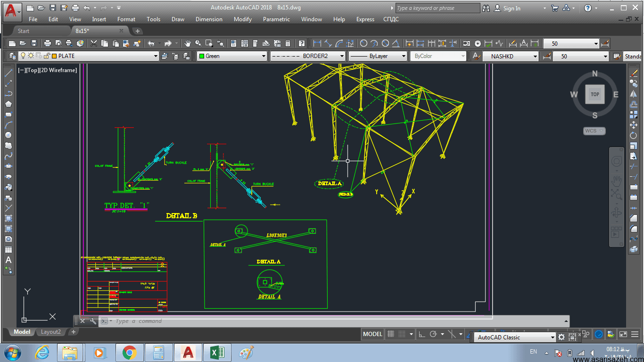Image resolution: width=644 pixels, height=362 pixels.
Task: Select the Line tool in the Draw toolbar
Action: (x=8, y=73)
